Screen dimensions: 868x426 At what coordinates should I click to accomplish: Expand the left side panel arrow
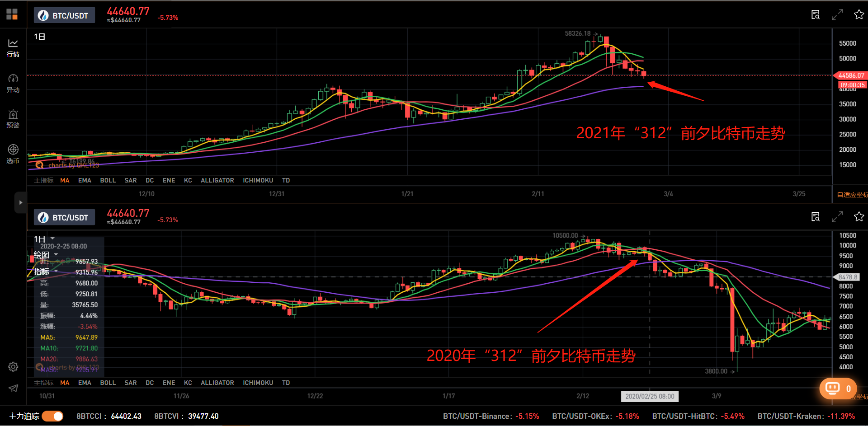[x=20, y=202]
